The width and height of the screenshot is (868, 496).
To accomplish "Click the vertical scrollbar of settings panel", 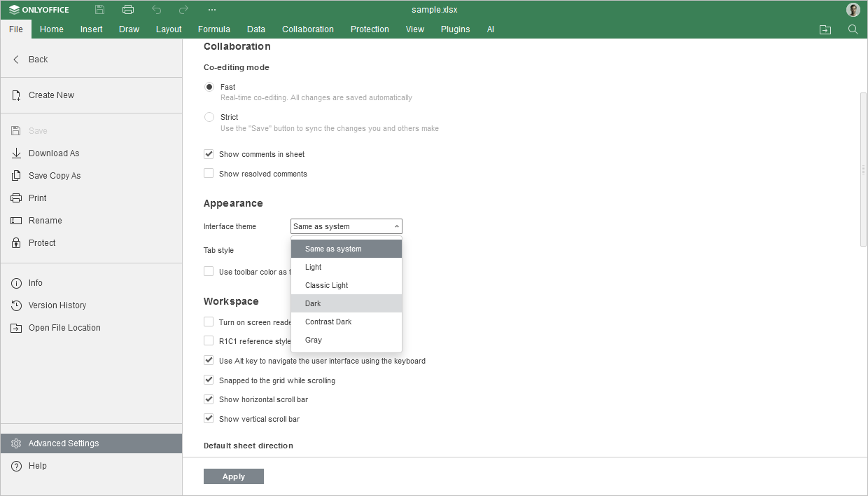I will click(x=863, y=170).
